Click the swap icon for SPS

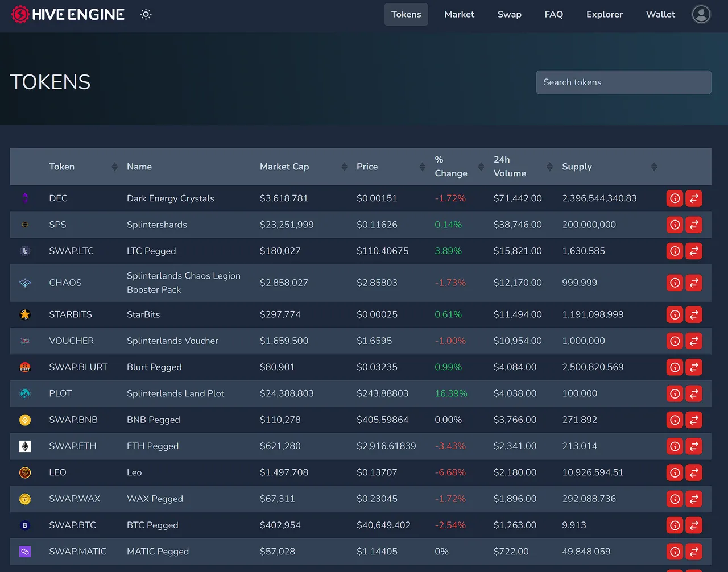694,225
